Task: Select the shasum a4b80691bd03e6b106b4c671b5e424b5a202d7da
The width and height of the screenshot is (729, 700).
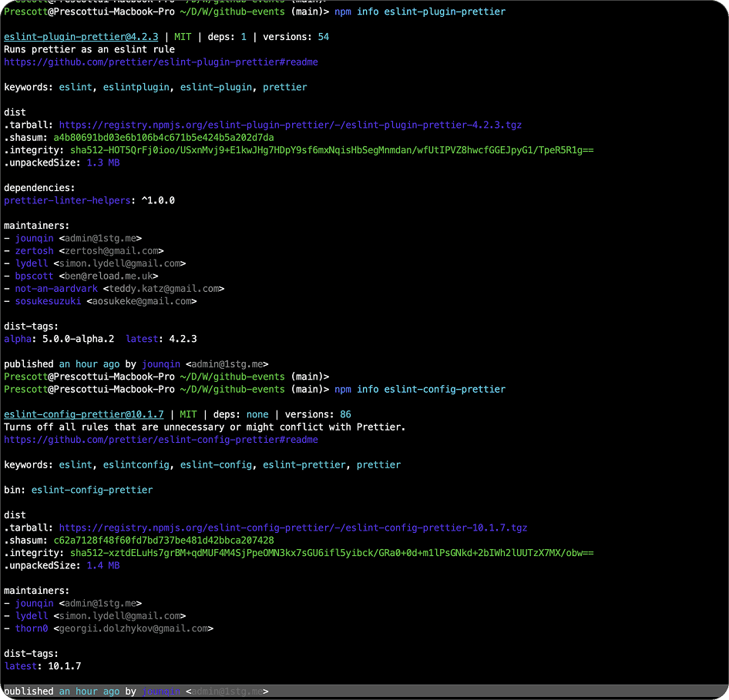Action: 163,138
